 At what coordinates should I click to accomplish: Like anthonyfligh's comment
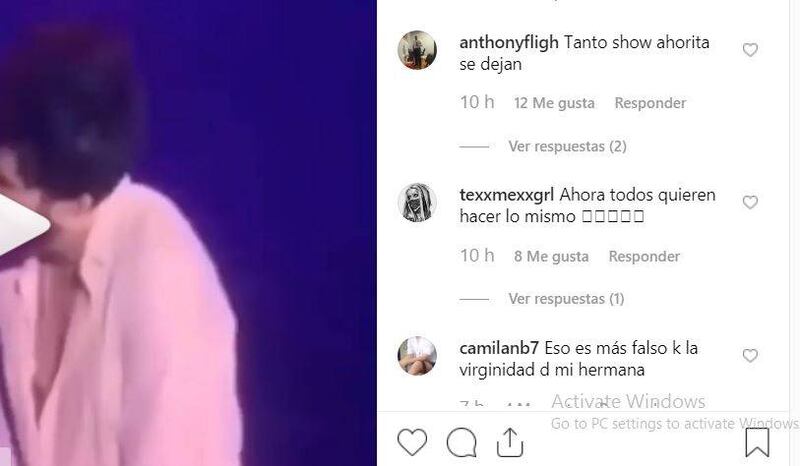tap(750, 50)
